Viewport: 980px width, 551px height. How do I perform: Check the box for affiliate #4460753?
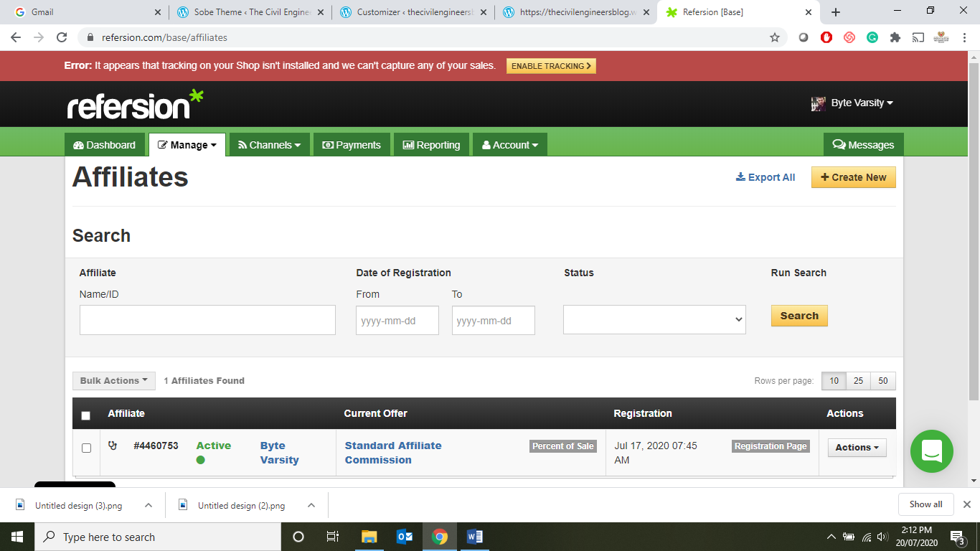(x=86, y=448)
